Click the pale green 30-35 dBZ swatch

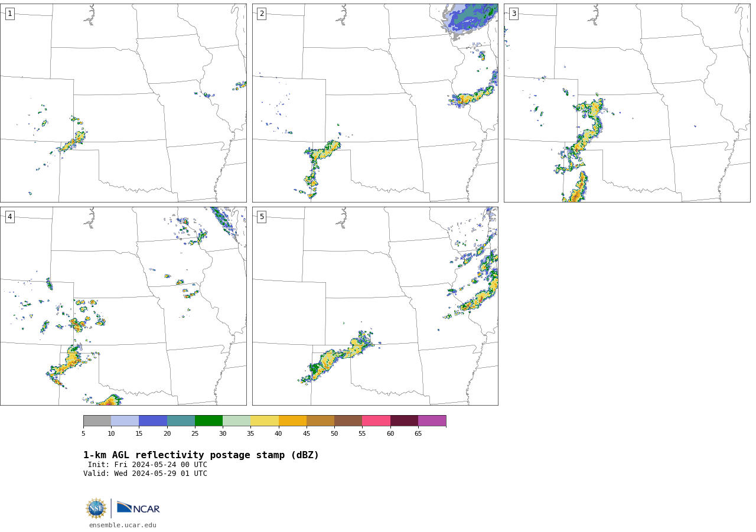tap(236, 420)
